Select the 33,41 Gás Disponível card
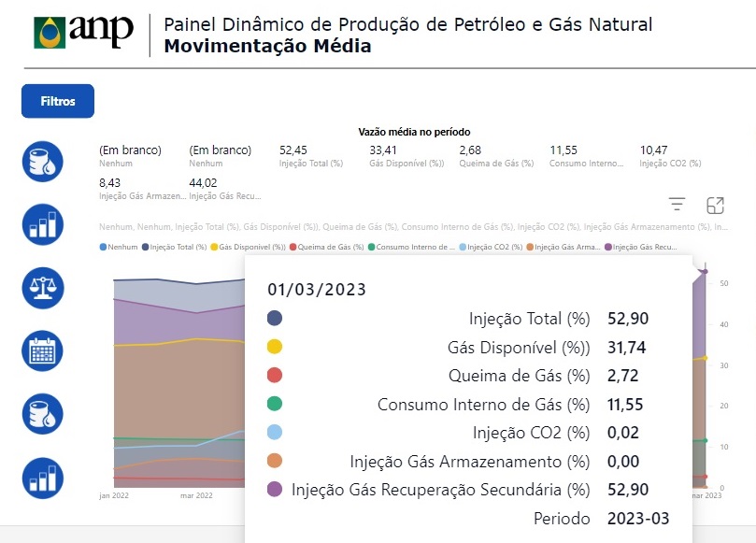This screenshot has width=756, height=543. pyautogui.click(x=407, y=156)
